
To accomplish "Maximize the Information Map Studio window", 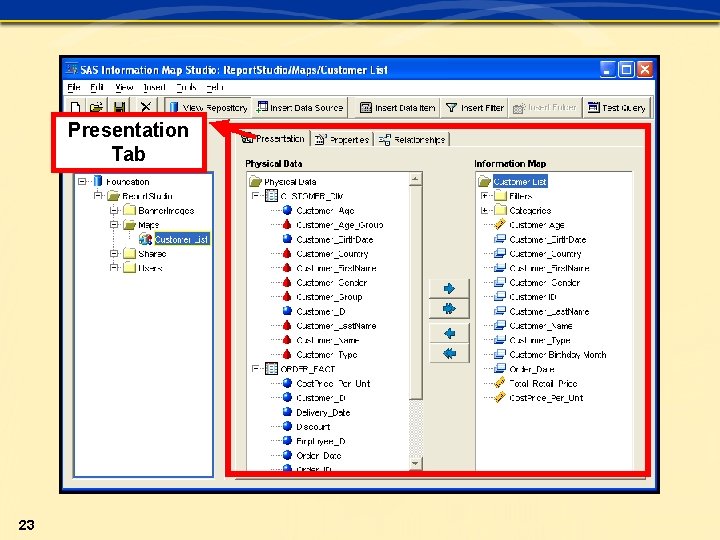I will [x=626, y=70].
